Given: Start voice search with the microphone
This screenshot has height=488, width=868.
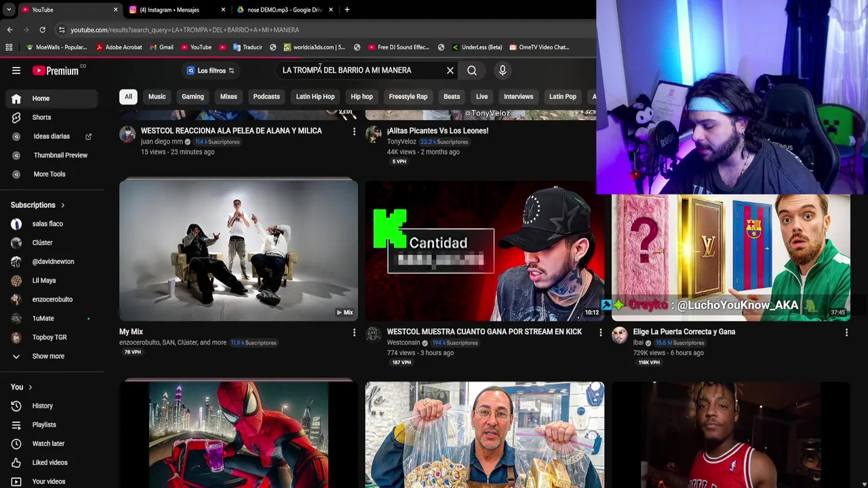Looking at the screenshot, I should click(x=502, y=70).
